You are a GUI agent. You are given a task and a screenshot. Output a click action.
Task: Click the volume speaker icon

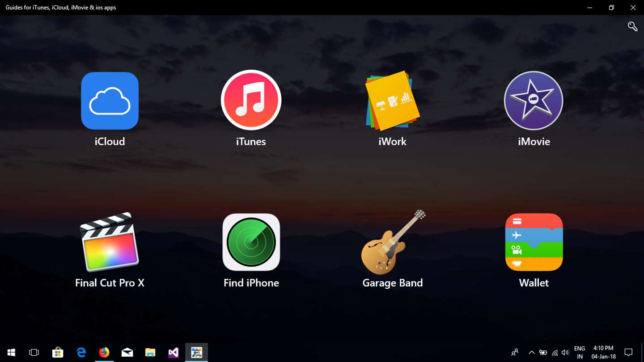click(565, 353)
